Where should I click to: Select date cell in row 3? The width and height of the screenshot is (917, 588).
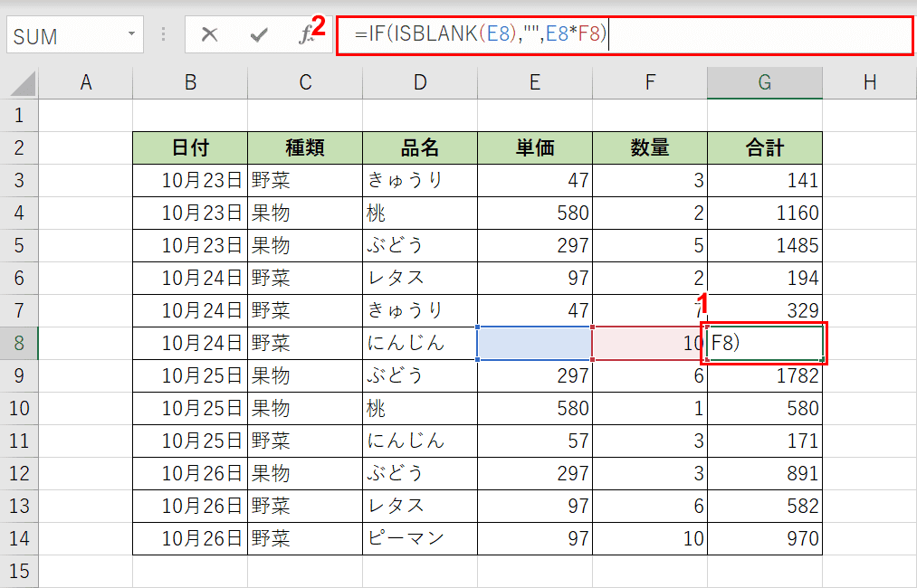point(190,181)
